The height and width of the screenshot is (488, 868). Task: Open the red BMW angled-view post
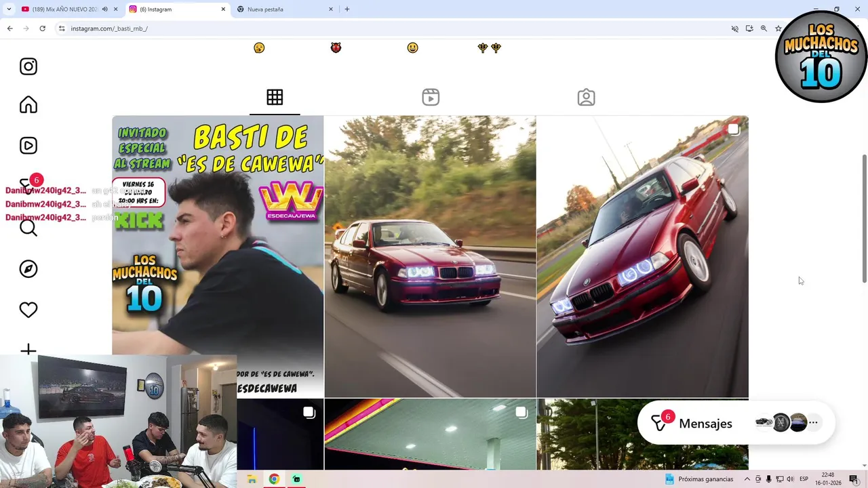pyautogui.click(x=643, y=256)
